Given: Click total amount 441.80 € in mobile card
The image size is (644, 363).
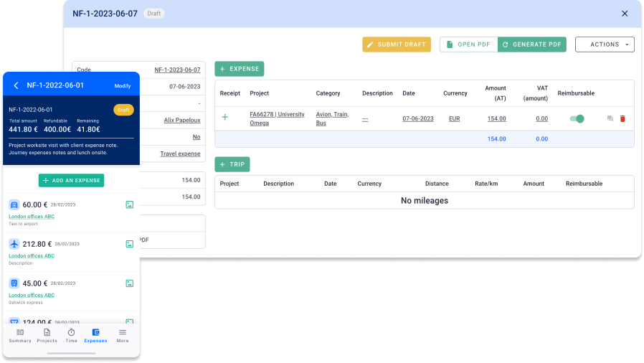Looking at the screenshot, I should click(x=23, y=129).
